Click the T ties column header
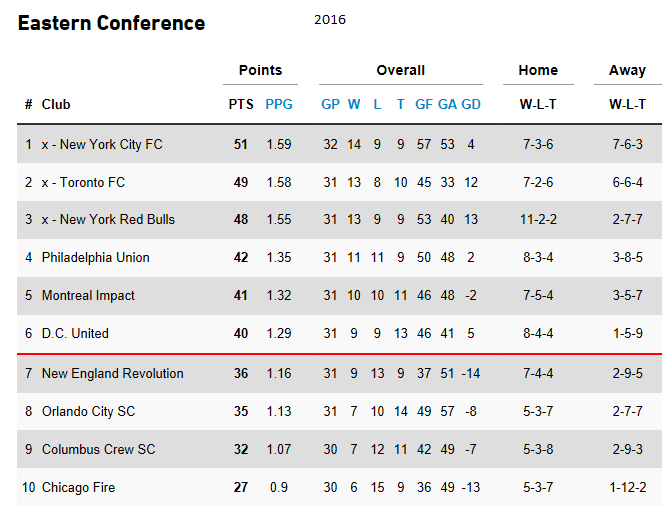The height and width of the screenshot is (521, 669). (x=400, y=104)
